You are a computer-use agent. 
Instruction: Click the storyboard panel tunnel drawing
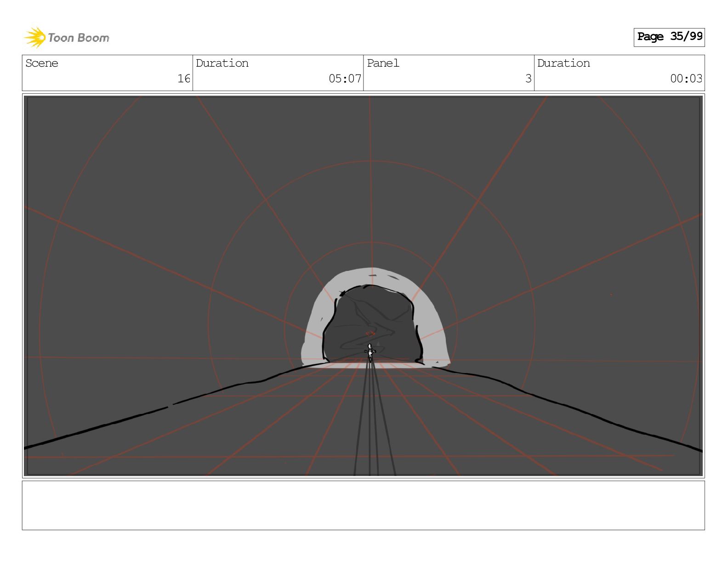[x=363, y=286]
